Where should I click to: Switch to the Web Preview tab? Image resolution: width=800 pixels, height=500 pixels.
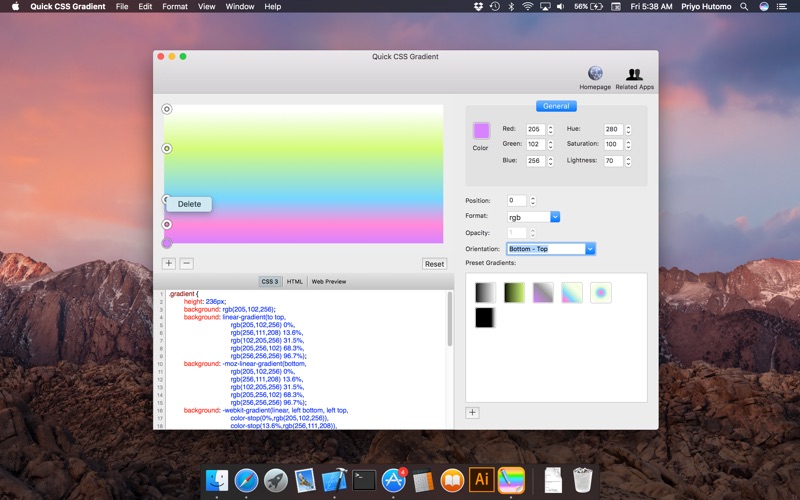[x=329, y=282]
